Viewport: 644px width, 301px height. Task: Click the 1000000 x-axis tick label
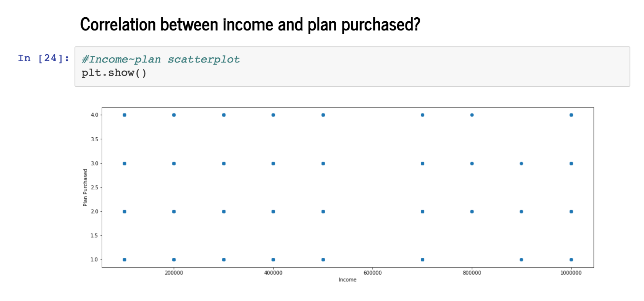(x=571, y=273)
